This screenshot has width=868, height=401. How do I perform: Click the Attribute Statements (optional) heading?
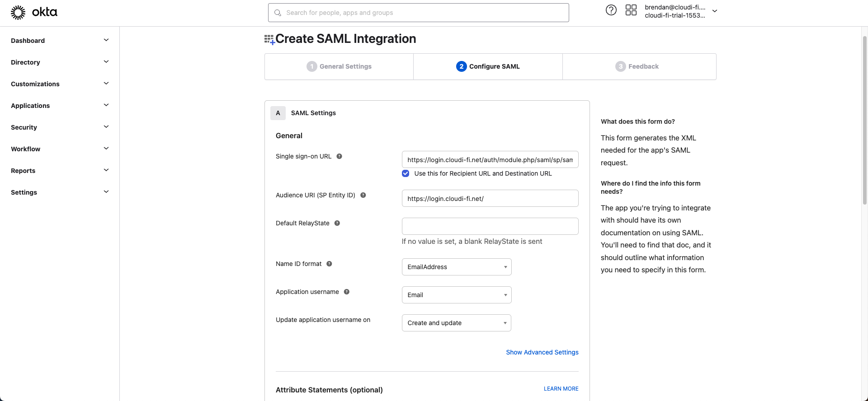tap(329, 390)
